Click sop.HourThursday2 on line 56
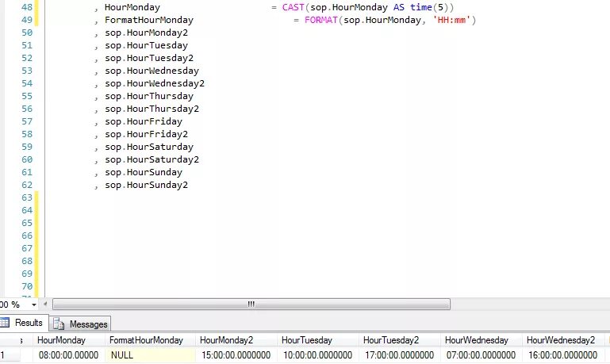This screenshot has width=610, height=364. click(x=152, y=109)
